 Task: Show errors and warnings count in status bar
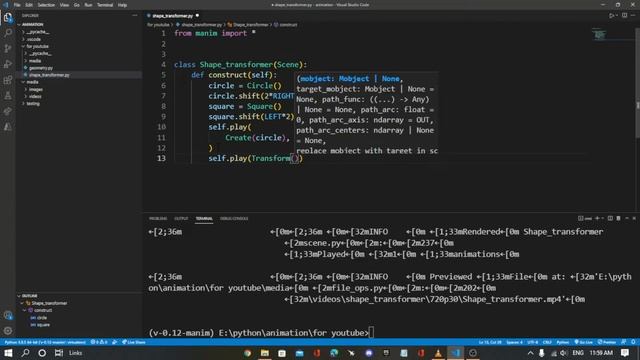pos(99,342)
